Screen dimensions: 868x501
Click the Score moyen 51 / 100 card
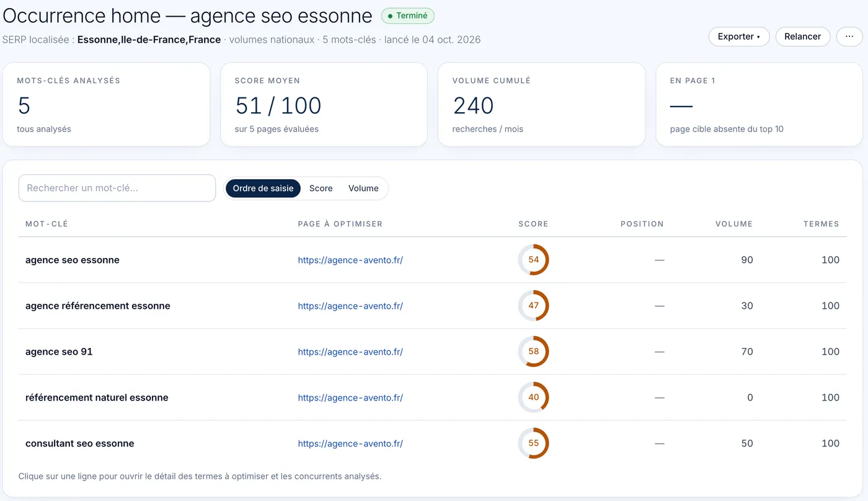324,104
